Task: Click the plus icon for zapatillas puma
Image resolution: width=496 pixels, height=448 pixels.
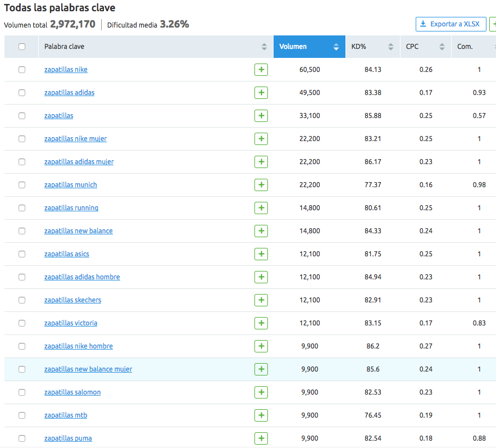Action: [x=261, y=438]
